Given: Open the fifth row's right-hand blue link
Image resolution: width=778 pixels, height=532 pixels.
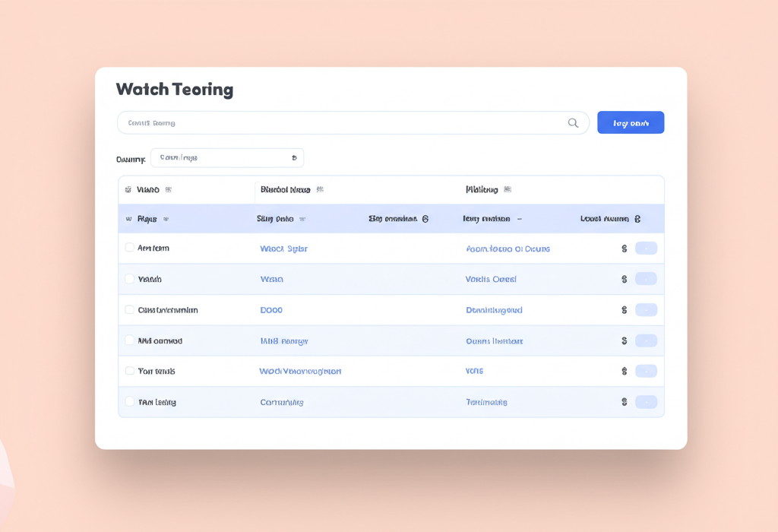Looking at the screenshot, I should [x=474, y=371].
